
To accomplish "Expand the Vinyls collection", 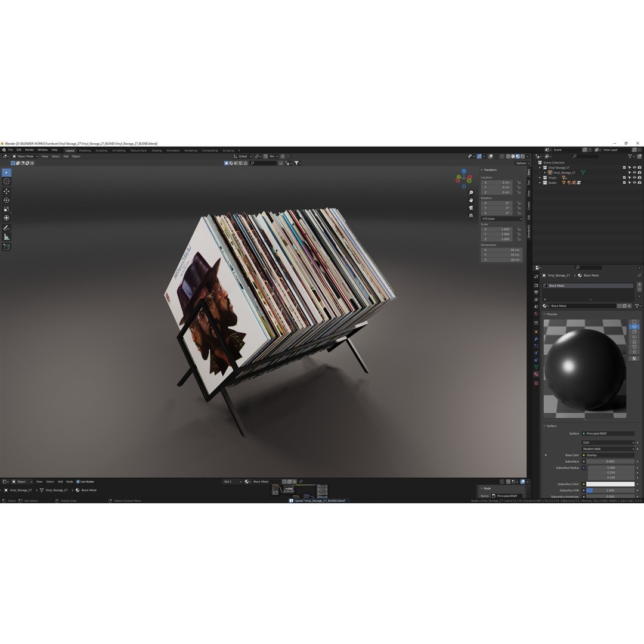I will [540, 178].
